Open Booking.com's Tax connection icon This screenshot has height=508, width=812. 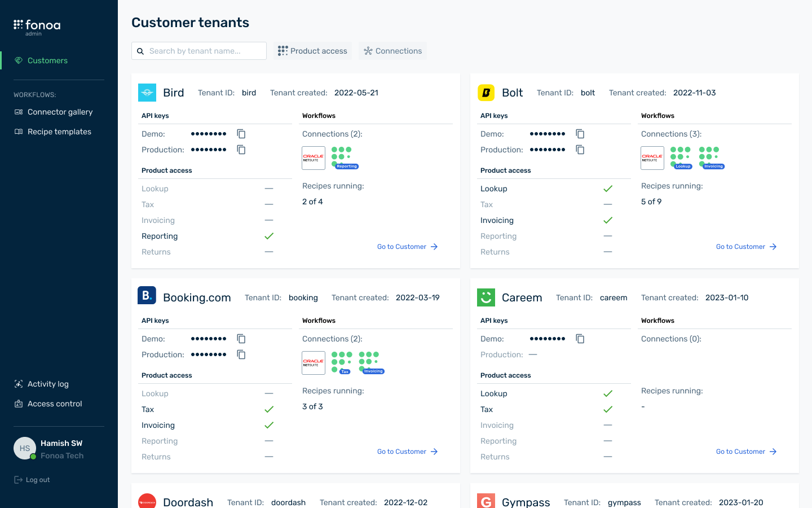click(x=342, y=363)
